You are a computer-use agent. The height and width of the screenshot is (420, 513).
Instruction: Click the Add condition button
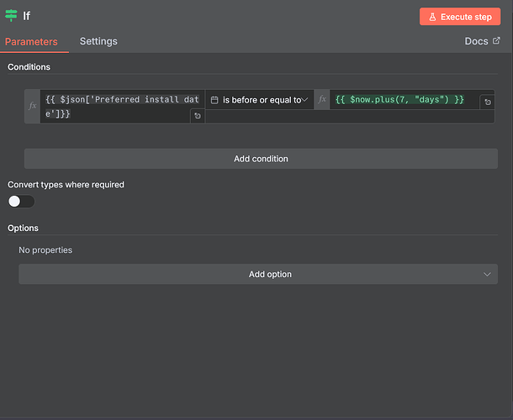261,159
